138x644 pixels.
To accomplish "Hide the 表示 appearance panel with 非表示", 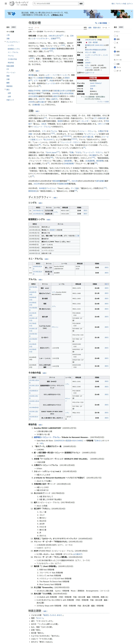I will pyautogui.click(x=121, y=27).
